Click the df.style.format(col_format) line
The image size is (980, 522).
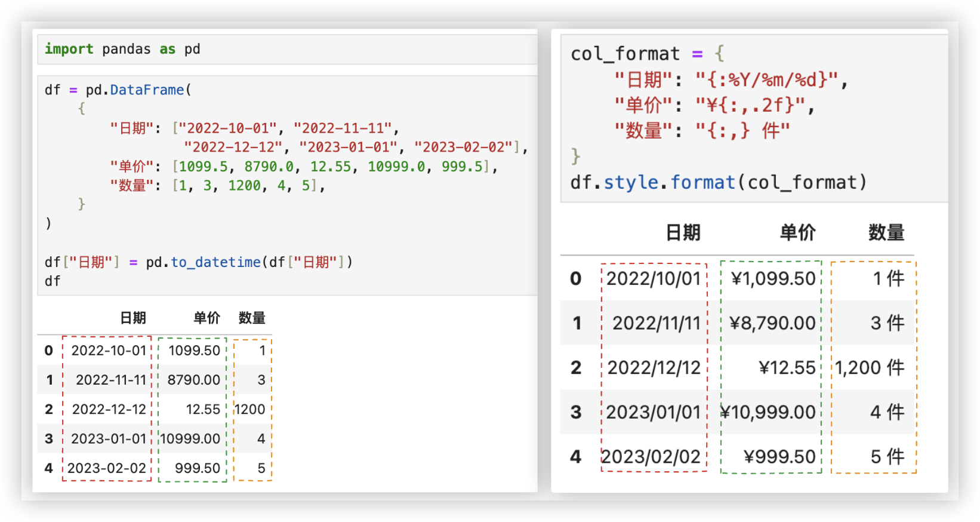718,182
